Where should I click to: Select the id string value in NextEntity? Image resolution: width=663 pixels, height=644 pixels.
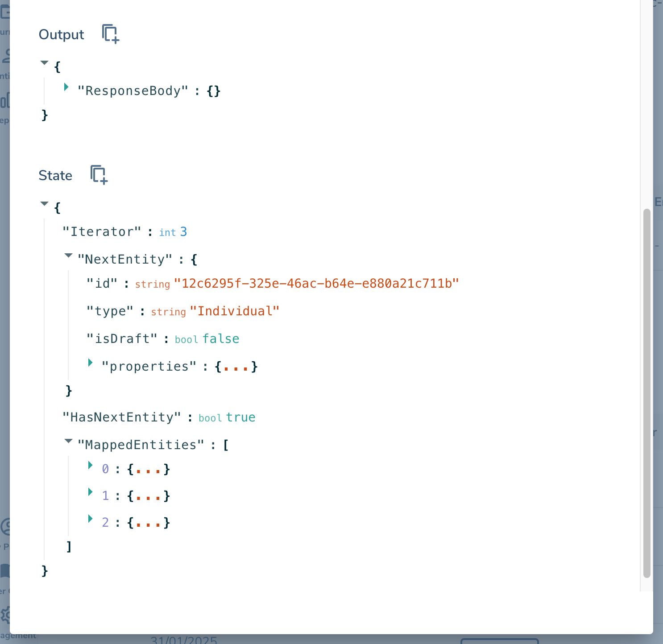click(x=317, y=282)
